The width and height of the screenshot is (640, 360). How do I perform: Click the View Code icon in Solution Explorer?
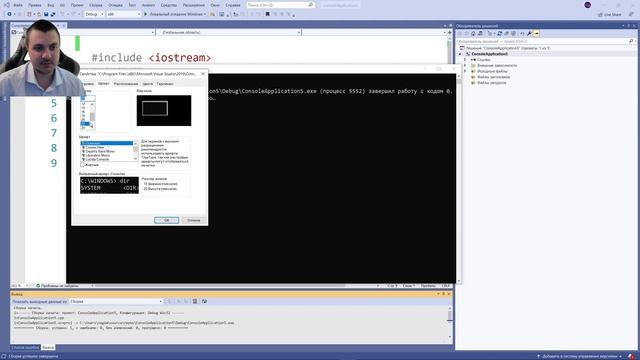pyautogui.click(x=522, y=33)
